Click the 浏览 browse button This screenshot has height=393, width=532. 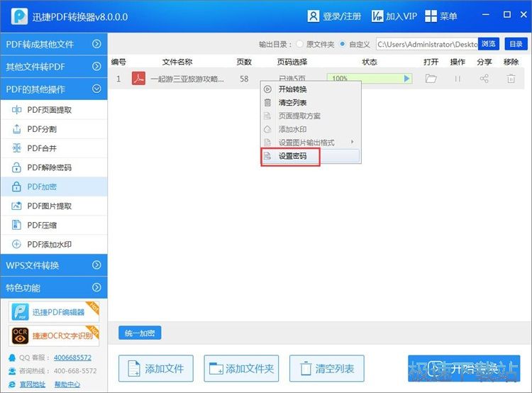pyautogui.click(x=489, y=44)
